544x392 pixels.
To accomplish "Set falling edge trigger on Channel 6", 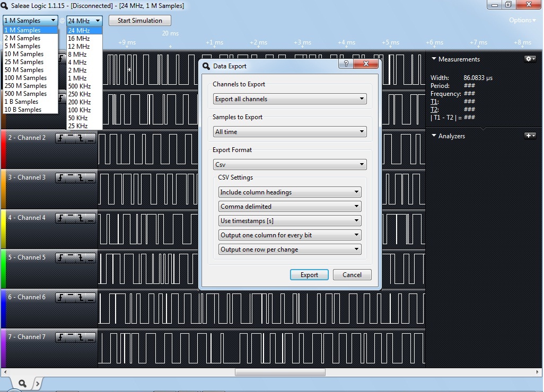I will click(81, 298).
